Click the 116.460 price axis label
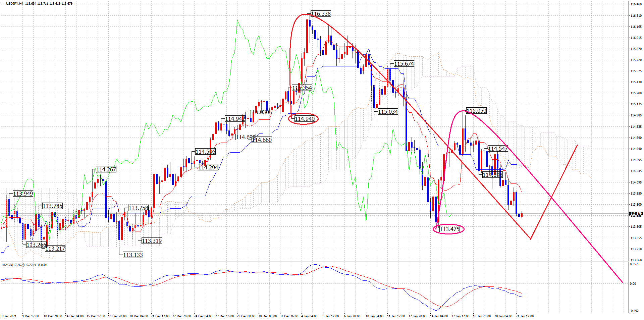This screenshot has width=644, height=320. (x=636, y=4)
